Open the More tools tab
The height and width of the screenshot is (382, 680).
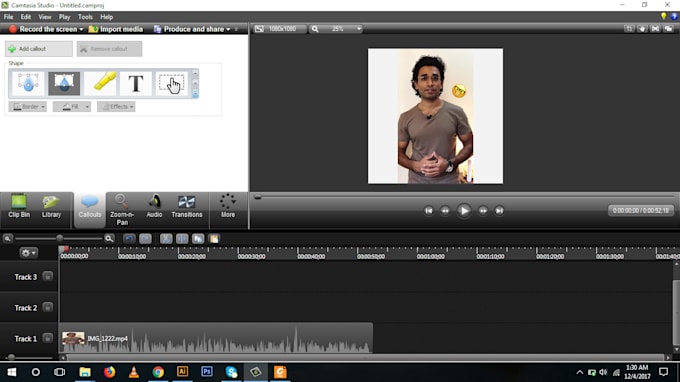228,207
